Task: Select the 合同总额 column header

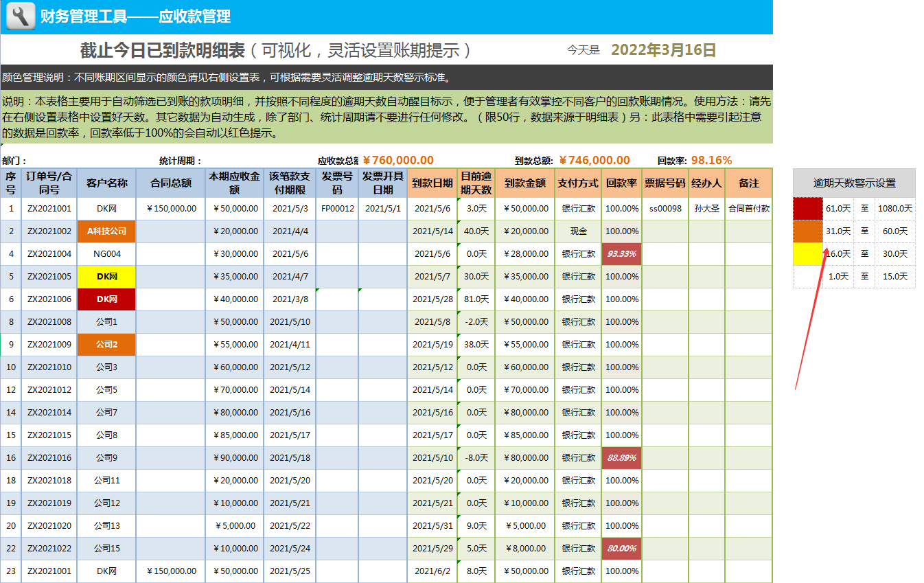Action: pyautogui.click(x=171, y=183)
